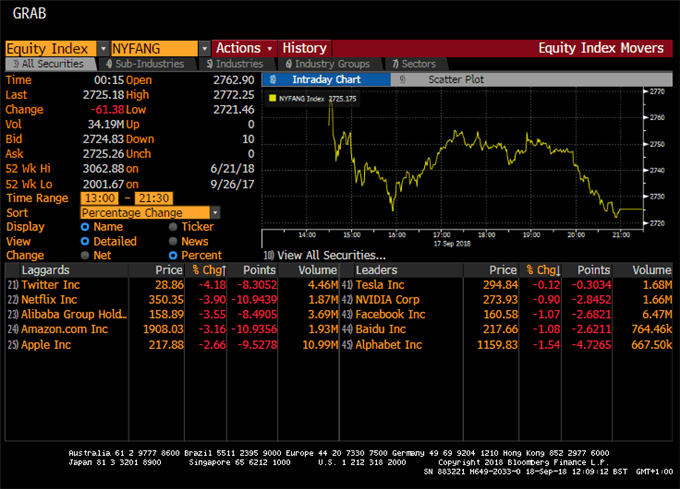Open NVIDIA Corp leader row
Screen dimensions: 680x489
click(x=507, y=300)
